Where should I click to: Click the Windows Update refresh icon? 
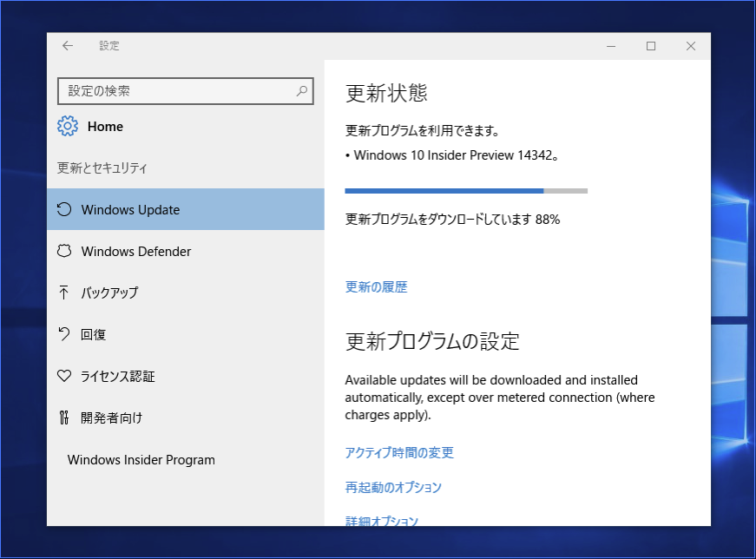pos(64,209)
